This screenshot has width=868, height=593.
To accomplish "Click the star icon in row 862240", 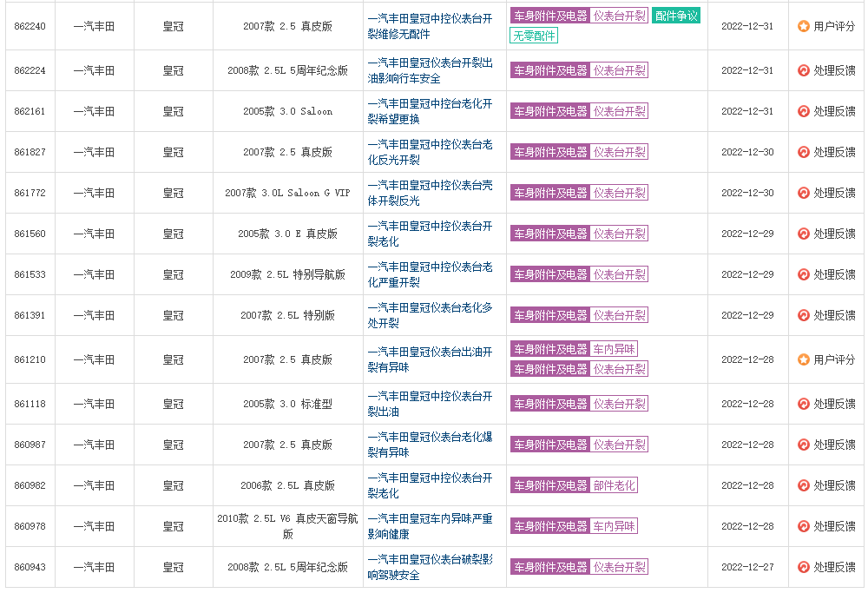I will pyautogui.click(x=803, y=26).
